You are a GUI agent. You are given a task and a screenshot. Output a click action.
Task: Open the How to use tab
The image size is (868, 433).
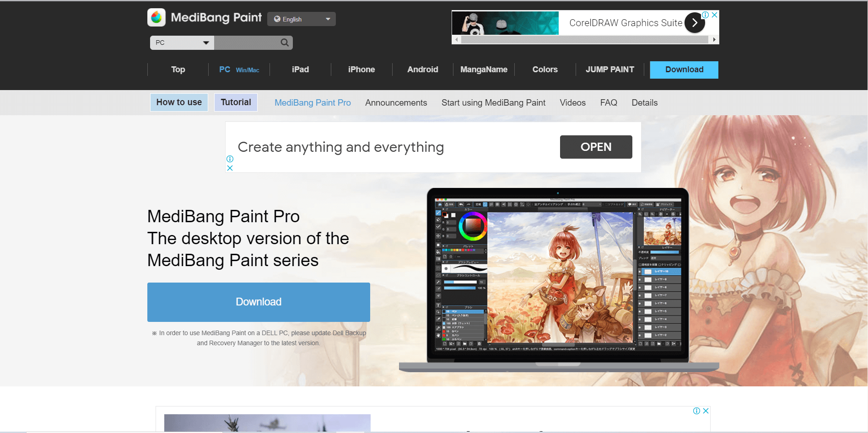pyautogui.click(x=179, y=102)
